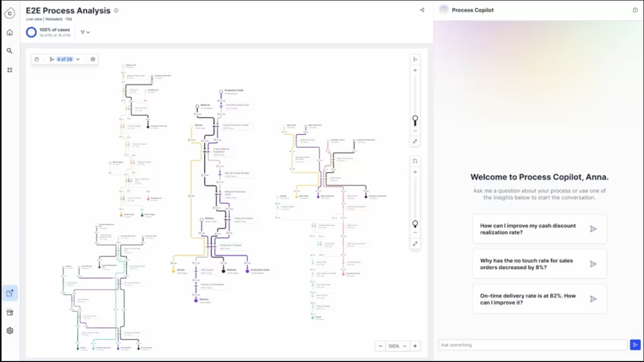Select the connections cut icon above activity slider

click(x=415, y=59)
